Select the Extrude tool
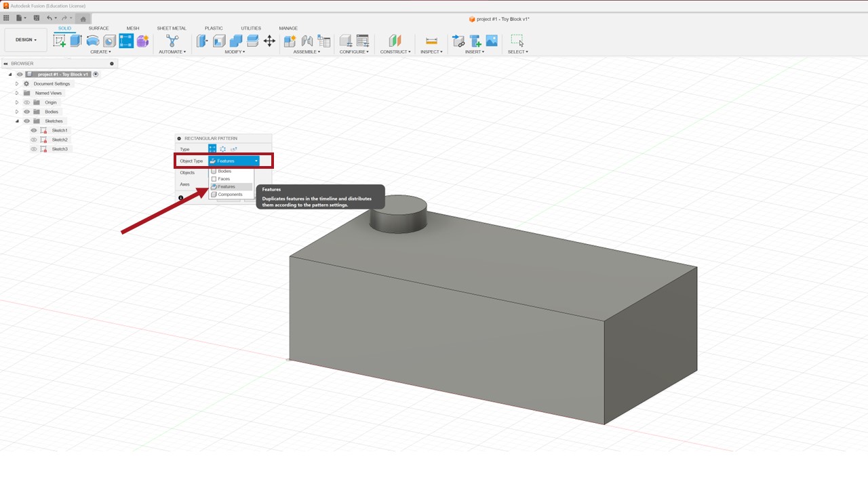 pos(76,41)
